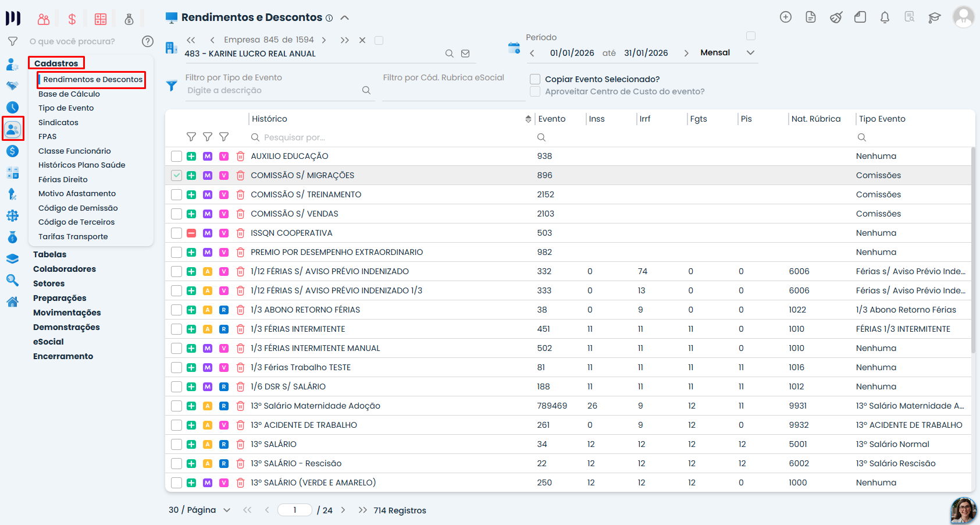Open the Base de Cálculo menu item
This screenshot has width=980, height=525.
click(69, 94)
